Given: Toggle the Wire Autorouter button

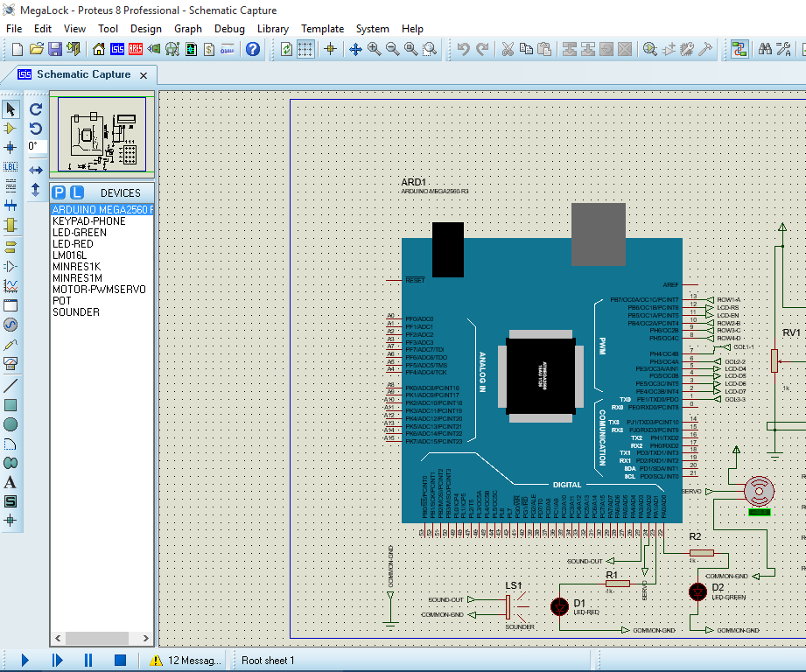Looking at the screenshot, I should [x=739, y=49].
